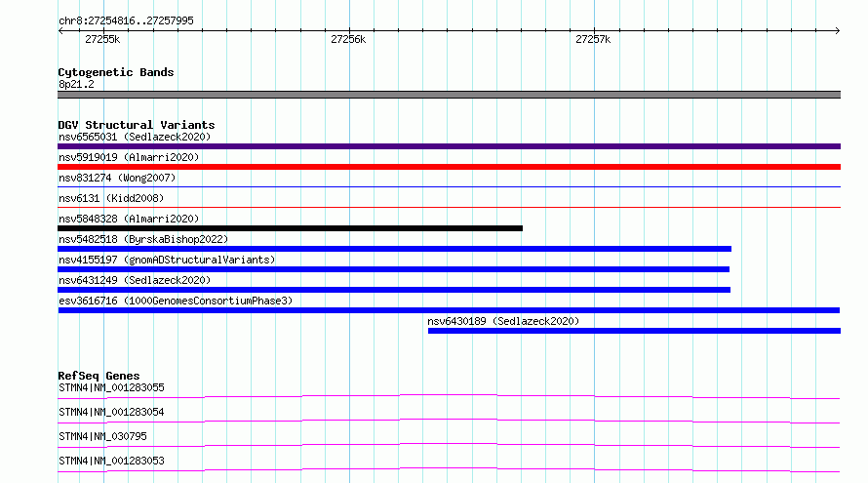Click the black nsv5848328 variant bar
Viewport: 868px width, 483px height.
click(290, 228)
